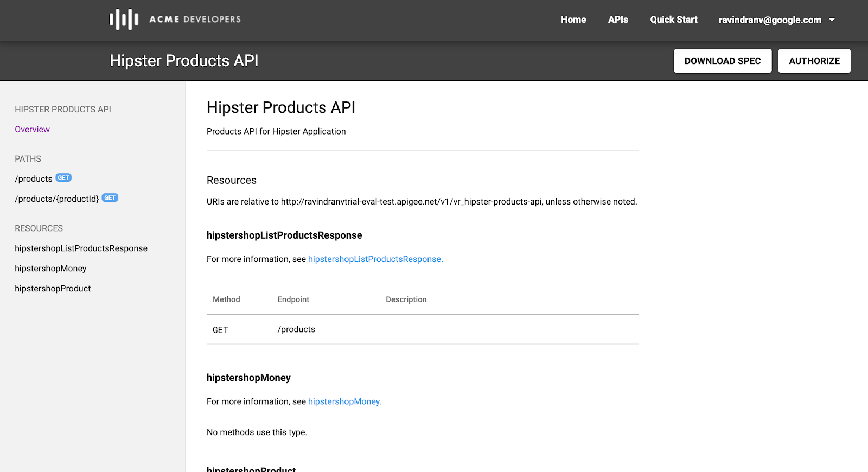Image resolution: width=868 pixels, height=472 pixels.
Task: Click the GET badge beside /products/{productId}
Action: point(110,198)
